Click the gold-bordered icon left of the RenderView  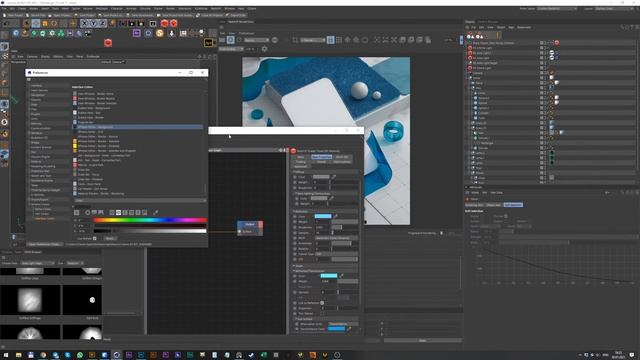coord(209,42)
